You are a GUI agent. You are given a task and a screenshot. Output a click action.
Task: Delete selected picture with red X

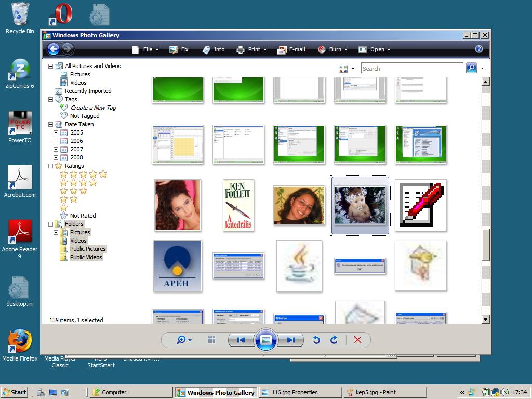(357, 340)
